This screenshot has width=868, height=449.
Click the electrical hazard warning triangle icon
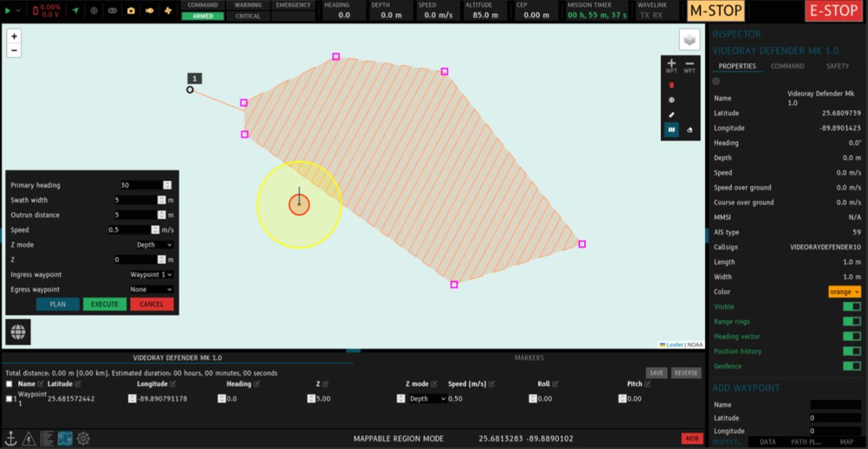29,438
